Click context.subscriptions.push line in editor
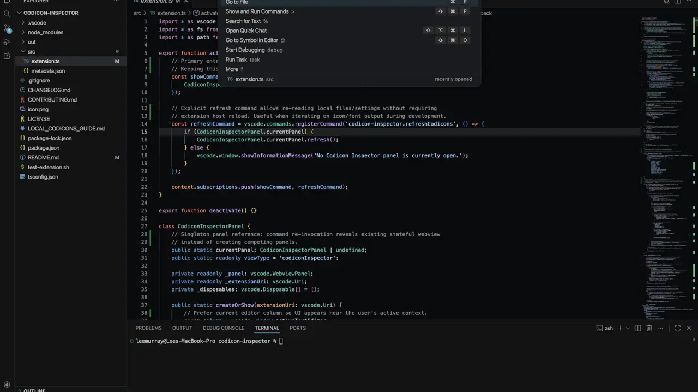This screenshot has width=698, height=392. tap(260, 187)
